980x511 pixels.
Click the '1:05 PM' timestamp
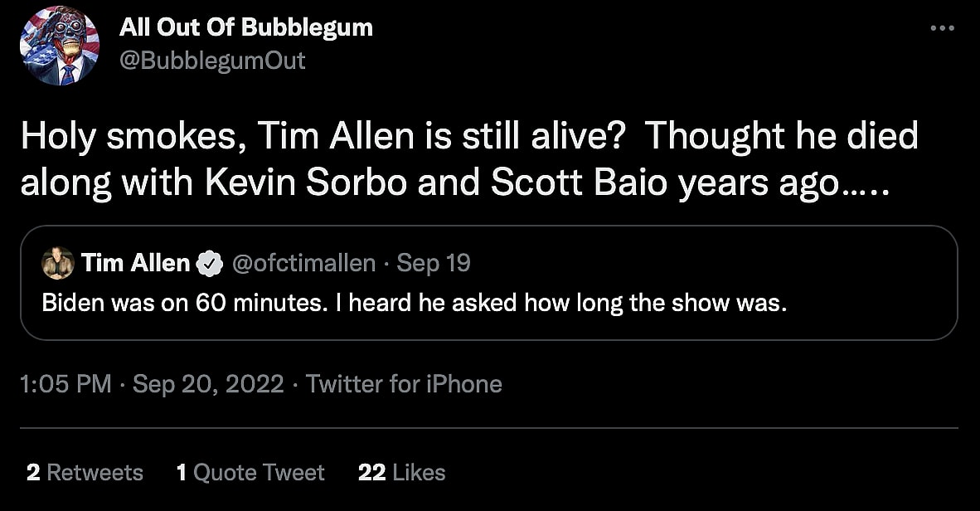point(65,384)
